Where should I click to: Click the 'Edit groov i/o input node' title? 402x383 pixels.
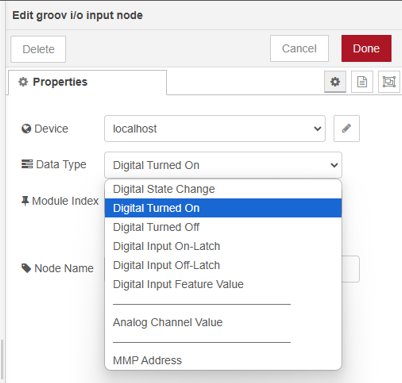(x=77, y=15)
